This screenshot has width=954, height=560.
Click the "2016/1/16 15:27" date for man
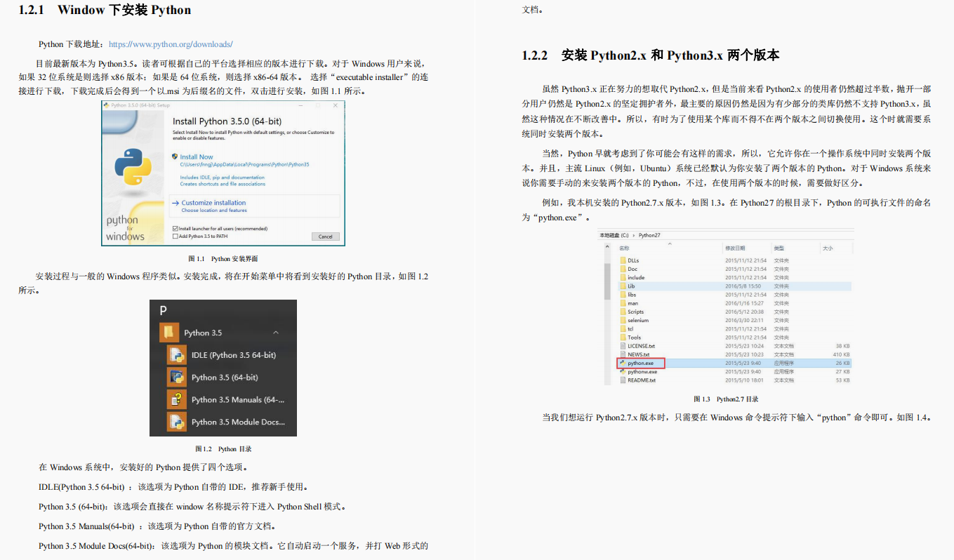point(745,303)
